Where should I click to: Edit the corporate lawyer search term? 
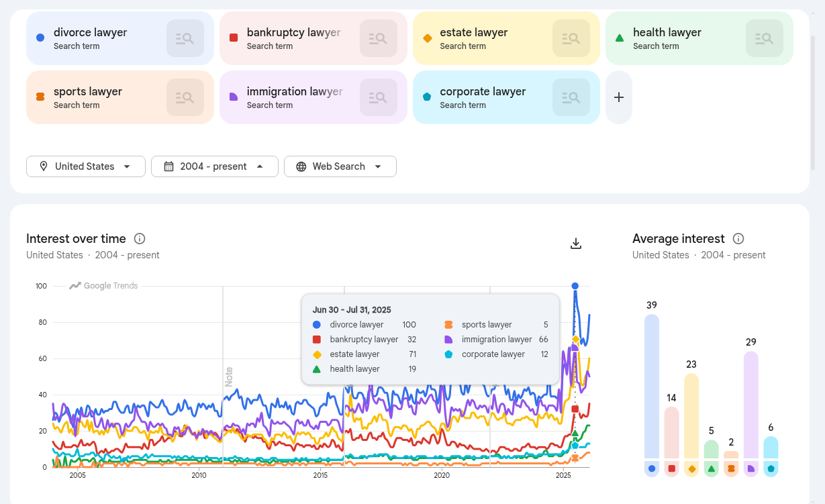click(483, 91)
